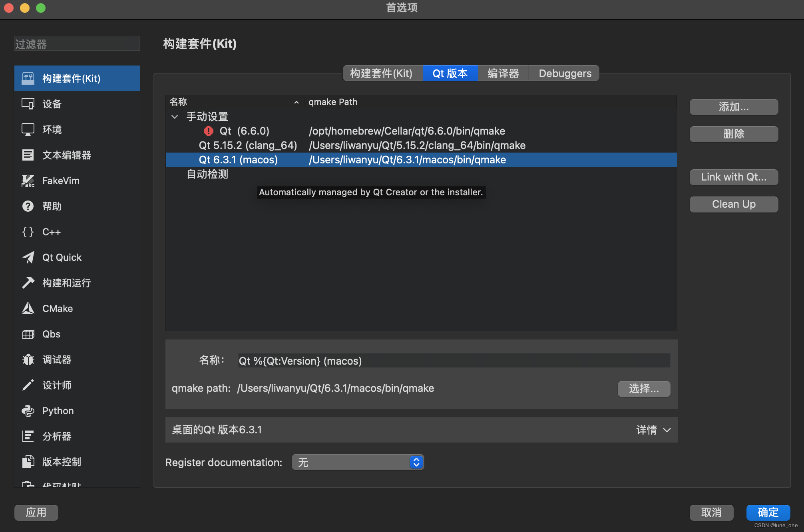Switch to the 编译器 tab
Image resolution: width=804 pixels, height=532 pixels.
point(503,73)
